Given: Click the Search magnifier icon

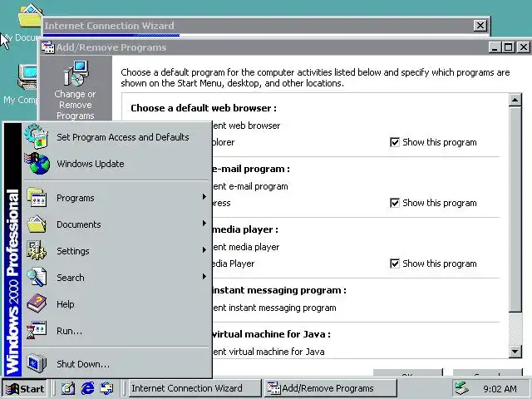Looking at the screenshot, I should tap(37, 277).
